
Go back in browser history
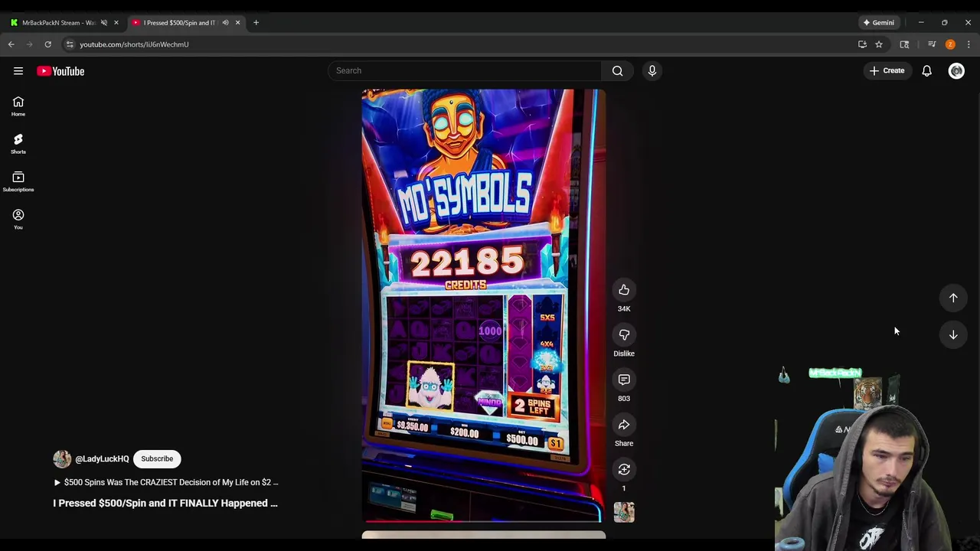(11, 44)
